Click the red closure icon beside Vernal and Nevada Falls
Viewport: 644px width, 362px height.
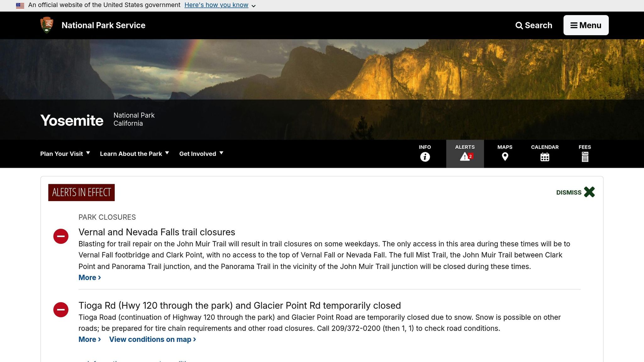(61, 236)
